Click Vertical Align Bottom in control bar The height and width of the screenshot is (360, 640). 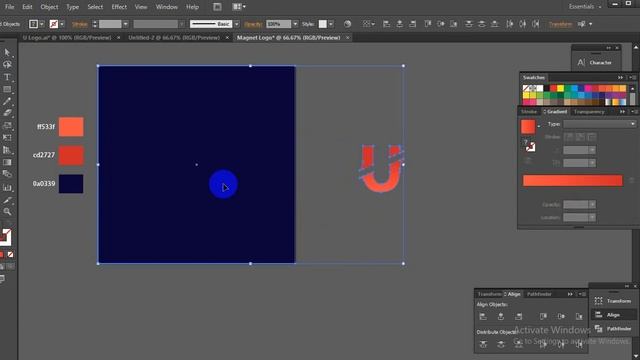(454, 24)
